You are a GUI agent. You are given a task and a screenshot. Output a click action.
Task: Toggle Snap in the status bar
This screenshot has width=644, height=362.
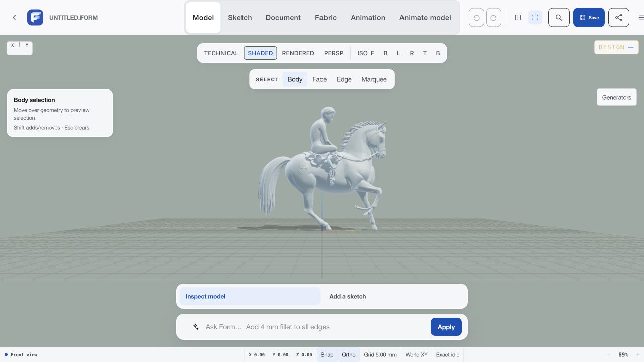point(327,355)
